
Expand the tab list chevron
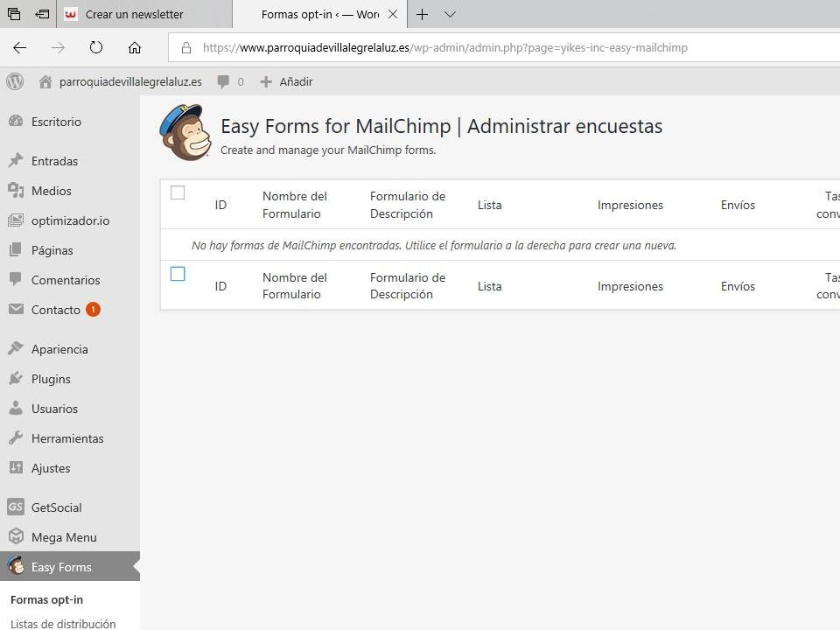(450, 15)
